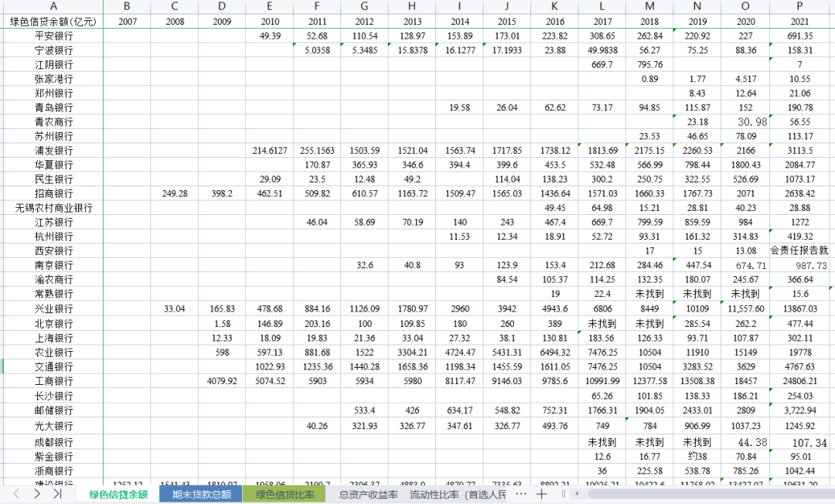This screenshot has width=835, height=504.
Task: Select the 无锡农村商业银行 cell
Action: 53,208
